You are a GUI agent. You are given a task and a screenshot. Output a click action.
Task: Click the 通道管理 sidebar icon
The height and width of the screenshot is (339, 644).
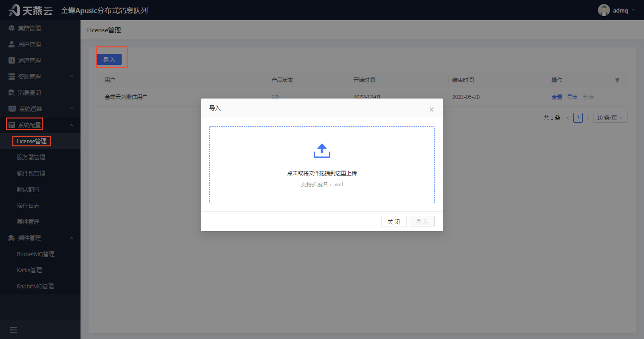pos(12,60)
